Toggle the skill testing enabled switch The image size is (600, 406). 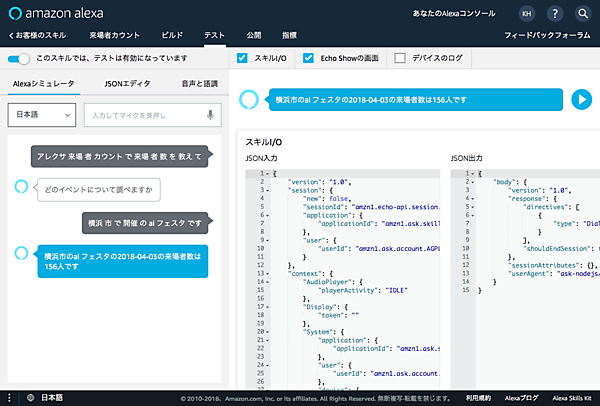[19, 59]
